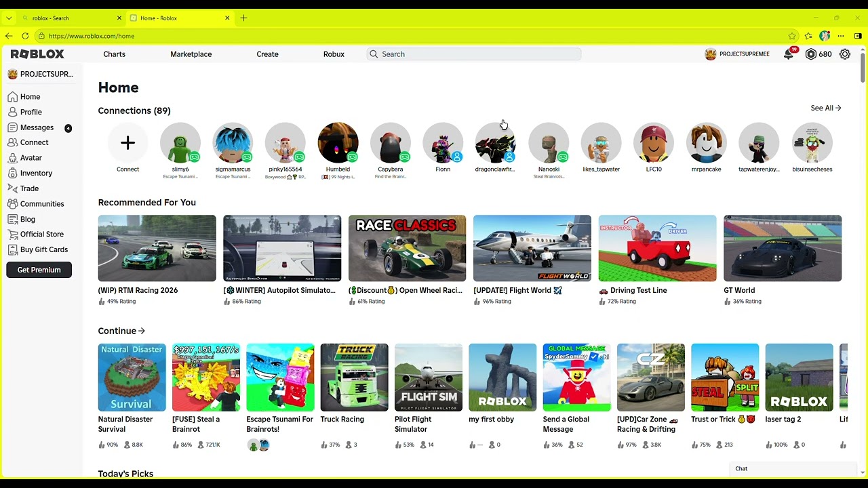Open Open Wheel Racing game thumbnail

[407, 248]
